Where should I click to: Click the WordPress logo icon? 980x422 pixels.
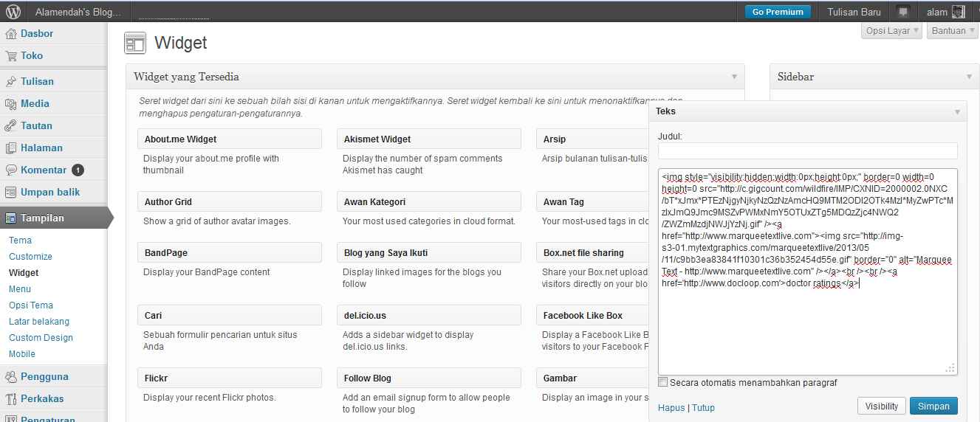pos(13,12)
